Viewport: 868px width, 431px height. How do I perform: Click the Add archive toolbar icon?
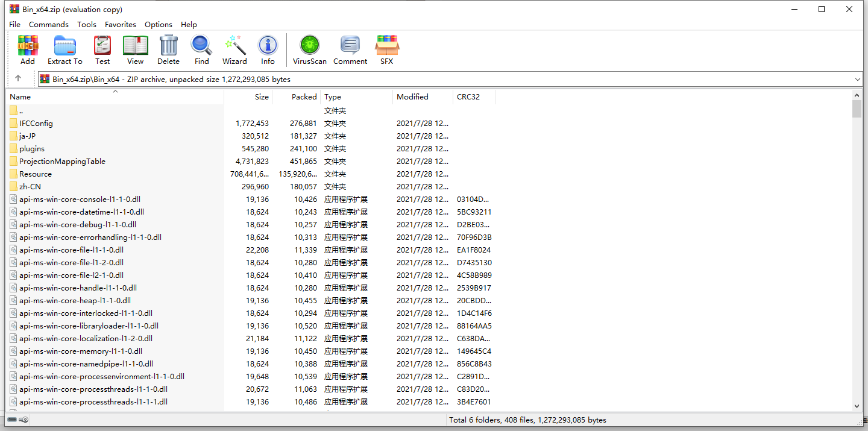28,49
